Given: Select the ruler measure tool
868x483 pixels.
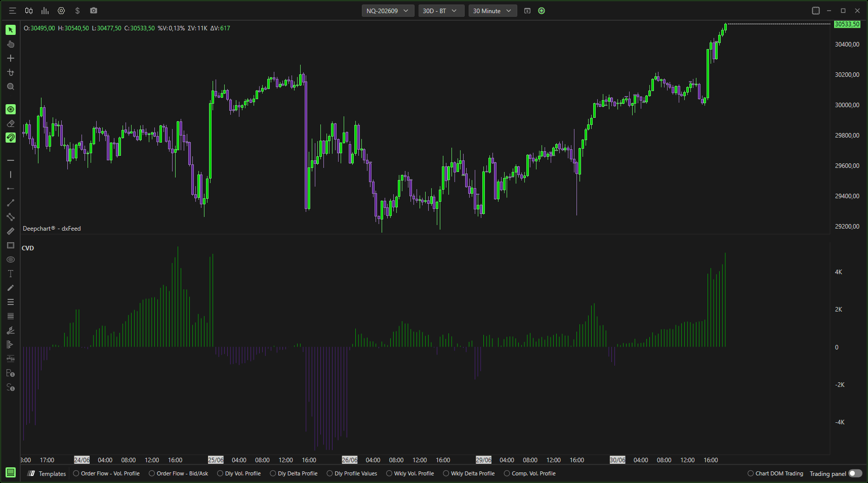Looking at the screenshot, I should (11, 231).
